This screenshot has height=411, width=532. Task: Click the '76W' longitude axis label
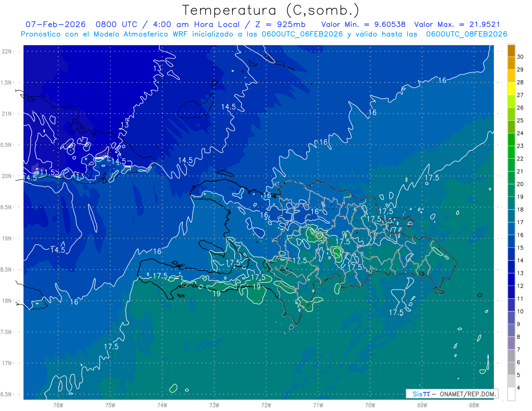click(x=58, y=405)
